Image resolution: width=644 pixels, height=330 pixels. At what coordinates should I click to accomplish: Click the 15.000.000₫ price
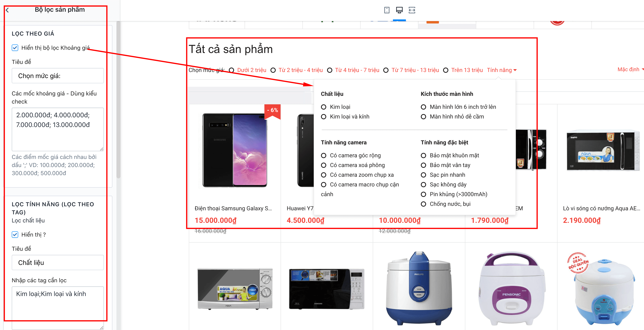[215, 220]
